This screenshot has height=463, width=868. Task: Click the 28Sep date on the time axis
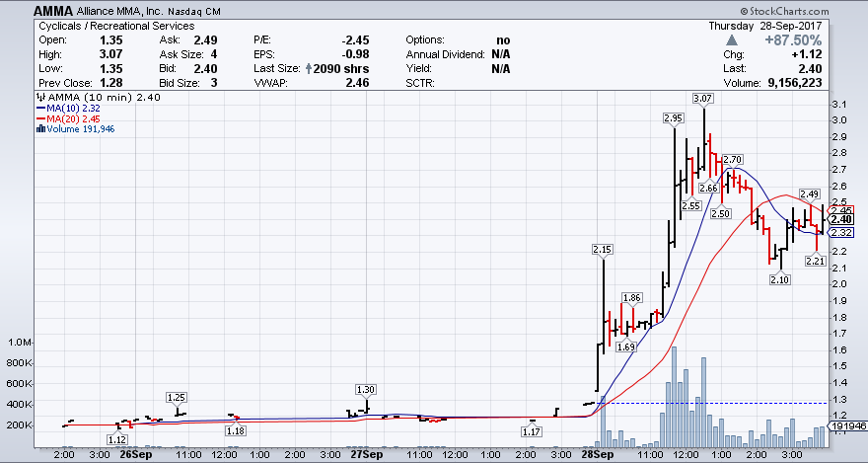(595, 456)
